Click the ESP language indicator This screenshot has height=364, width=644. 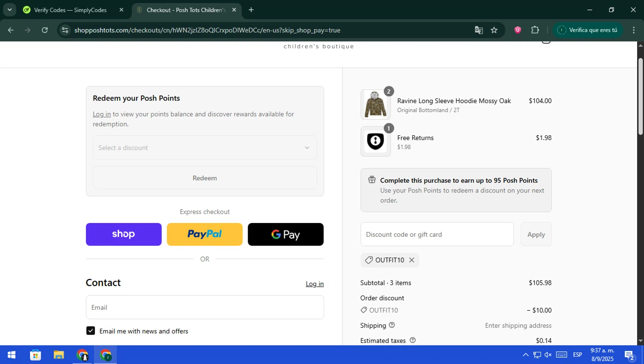[577, 355]
